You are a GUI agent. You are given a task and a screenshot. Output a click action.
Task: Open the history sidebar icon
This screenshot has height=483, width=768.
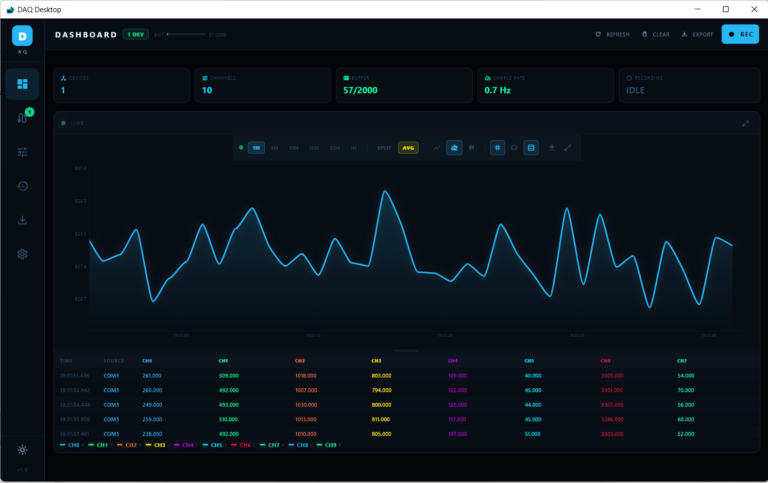pyautogui.click(x=22, y=186)
